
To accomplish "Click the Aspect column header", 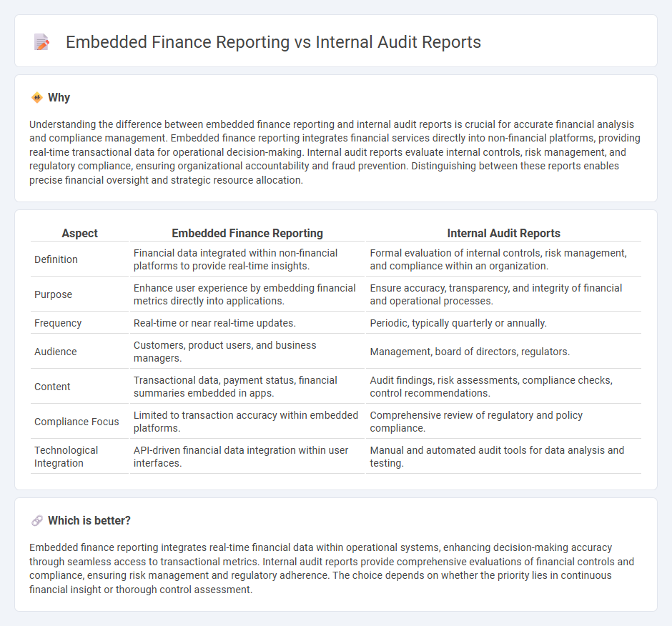I will click(80, 233).
